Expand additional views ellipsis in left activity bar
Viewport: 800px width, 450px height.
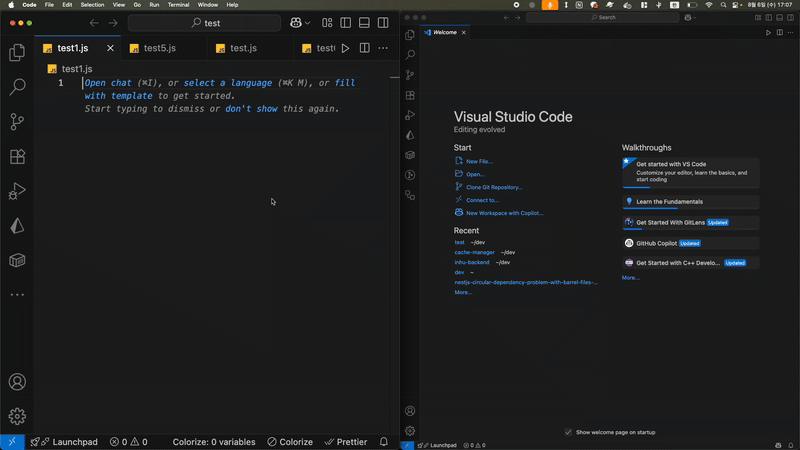click(17, 295)
